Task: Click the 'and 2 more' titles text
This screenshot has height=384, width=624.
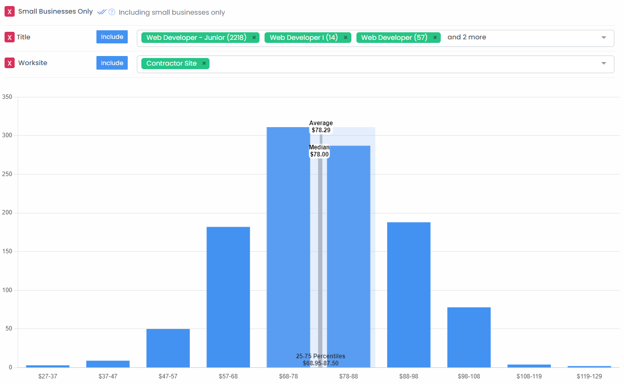Action: pyautogui.click(x=466, y=37)
